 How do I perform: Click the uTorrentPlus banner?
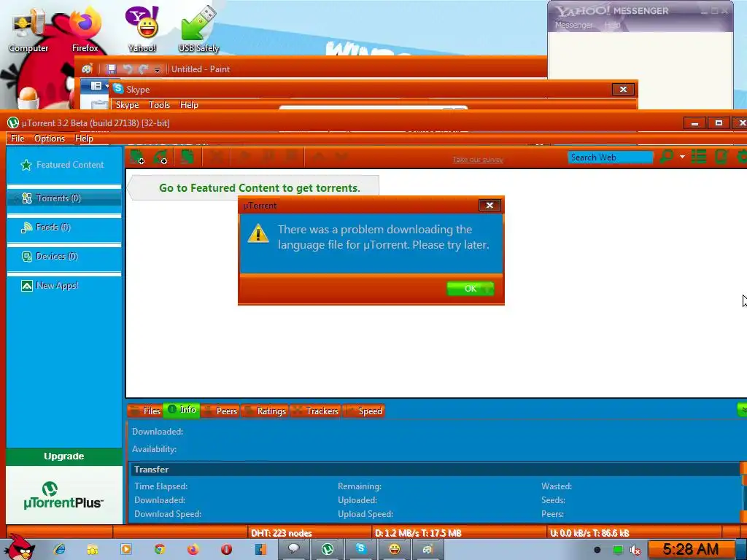coord(64,495)
